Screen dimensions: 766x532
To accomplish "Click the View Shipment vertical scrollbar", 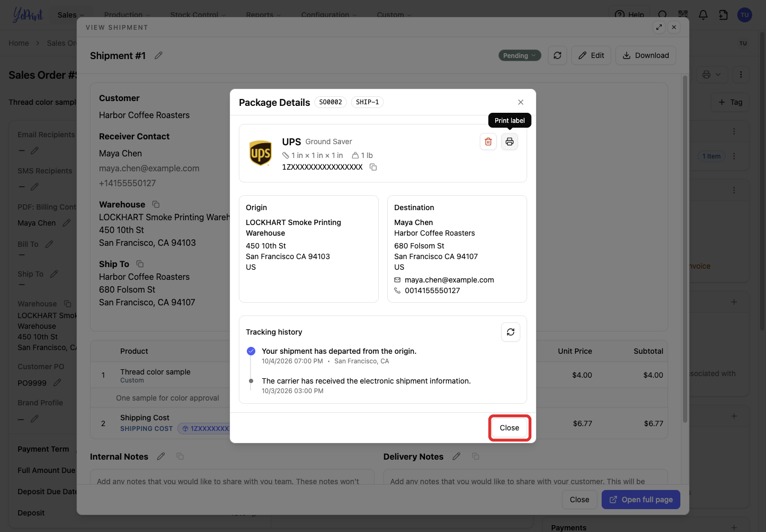I will pyautogui.click(x=685, y=249).
